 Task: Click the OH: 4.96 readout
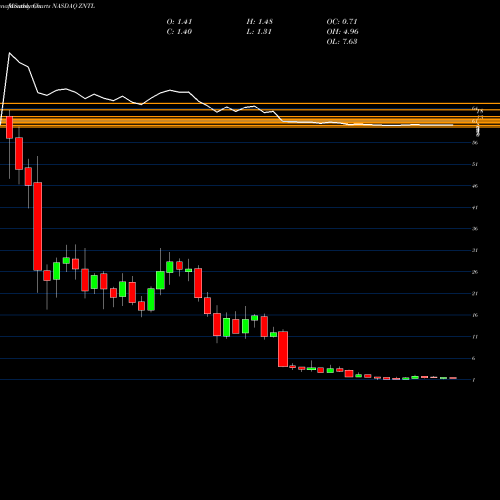(343, 32)
